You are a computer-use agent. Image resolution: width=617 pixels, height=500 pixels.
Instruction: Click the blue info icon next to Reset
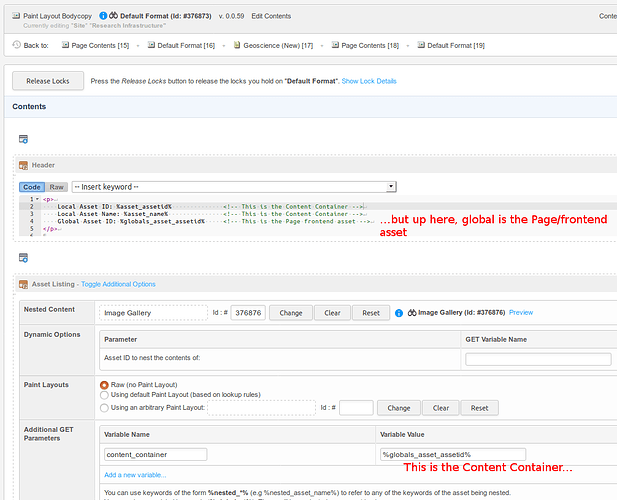click(x=400, y=313)
